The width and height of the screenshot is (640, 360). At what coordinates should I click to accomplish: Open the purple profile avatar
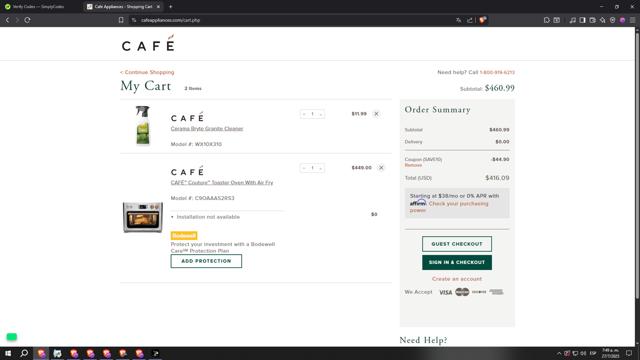click(622, 20)
